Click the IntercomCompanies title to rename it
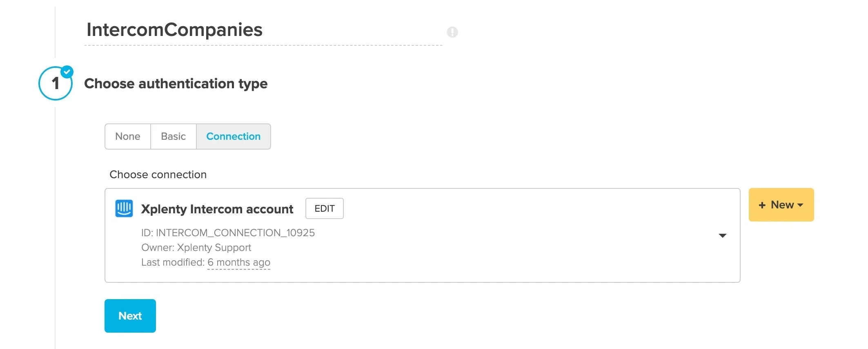 point(174,29)
